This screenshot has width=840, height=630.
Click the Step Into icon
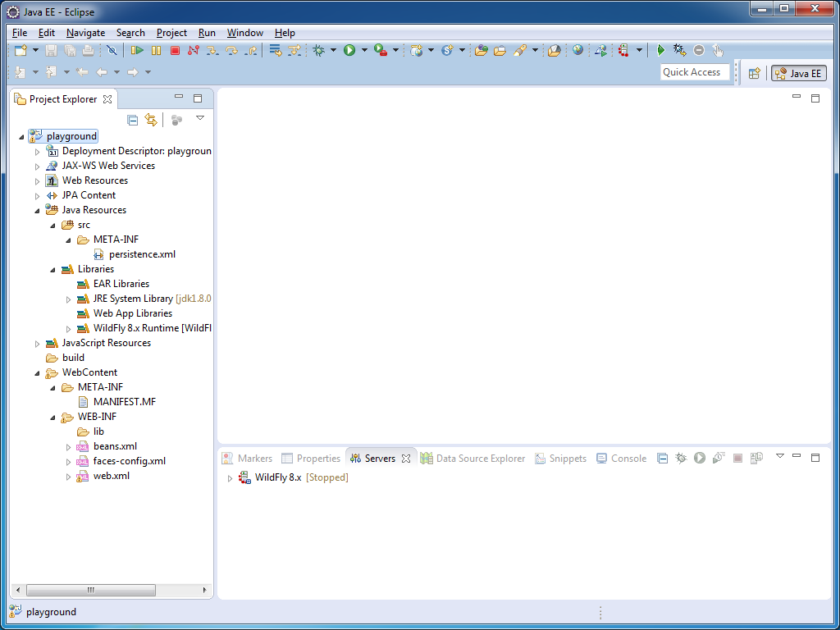212,50
